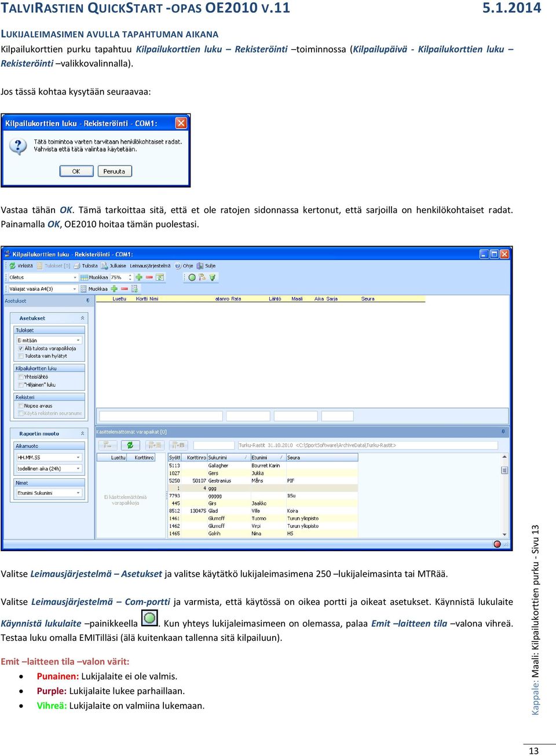Click the Julkaise publish toolbar item
Image resolution: width=556 pixels, height=756 pixels.
[114, 266]
